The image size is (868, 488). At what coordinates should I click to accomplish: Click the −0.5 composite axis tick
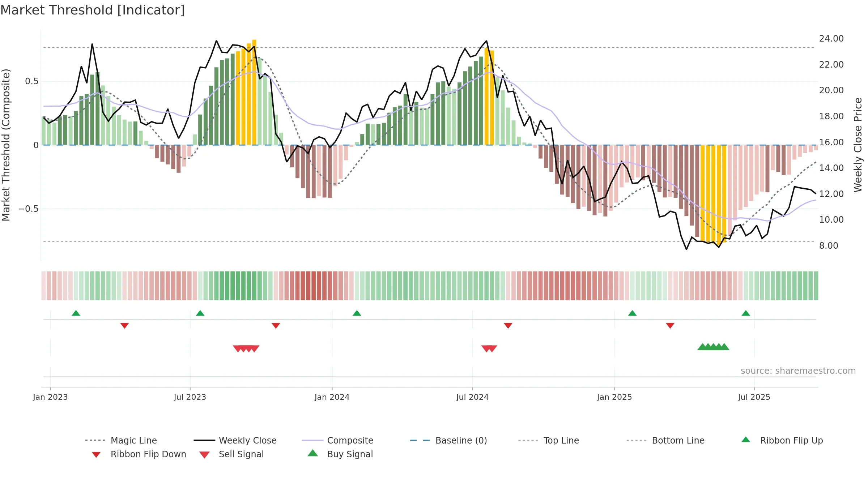28,209
